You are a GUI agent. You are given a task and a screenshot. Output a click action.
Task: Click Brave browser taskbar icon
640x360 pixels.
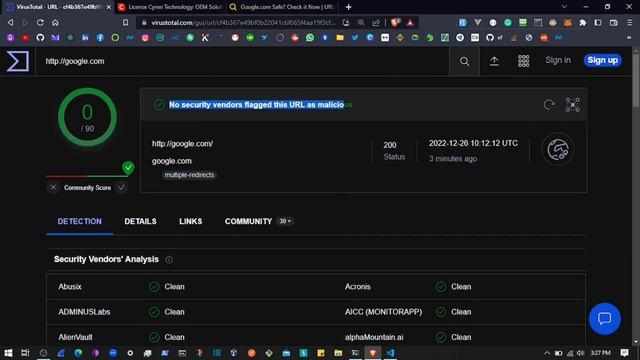coord(373,353)
